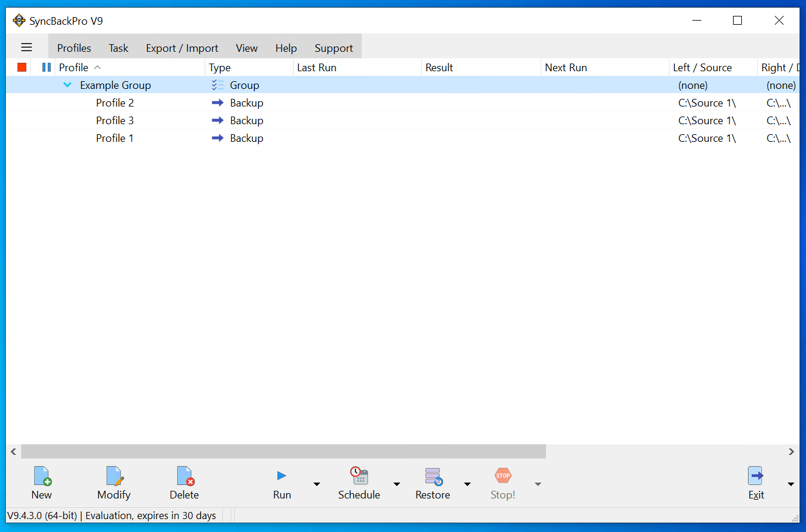The image size is (806, 532).
Task: Click C:\Source 1\ in Profile 3 row
Action: coord(707,121)
